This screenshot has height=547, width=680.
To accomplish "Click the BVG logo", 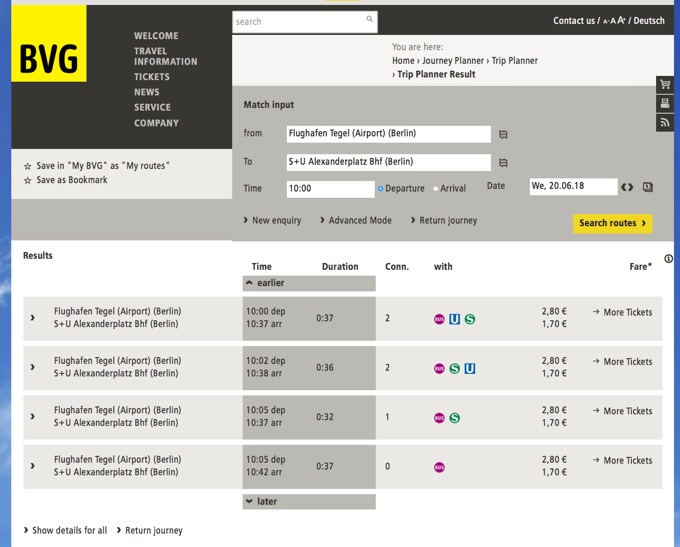I will pyautogui.click(x=49, y=43).
